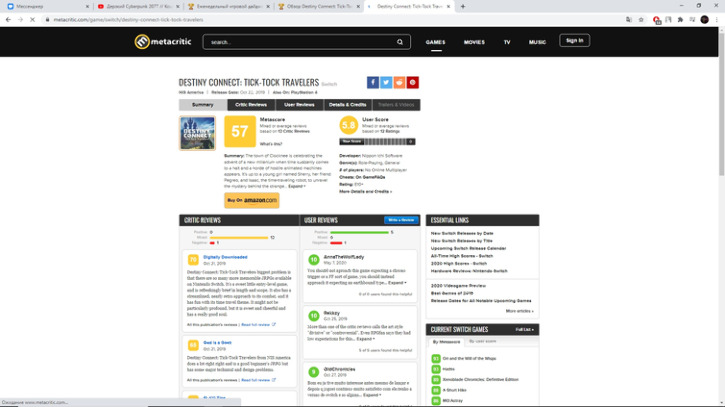Image resolution: width=725 pixels, height=407 pixels.
Task: Switch to the Обзор Destiny Connect browser tab
Action: (x=319, y=6)
